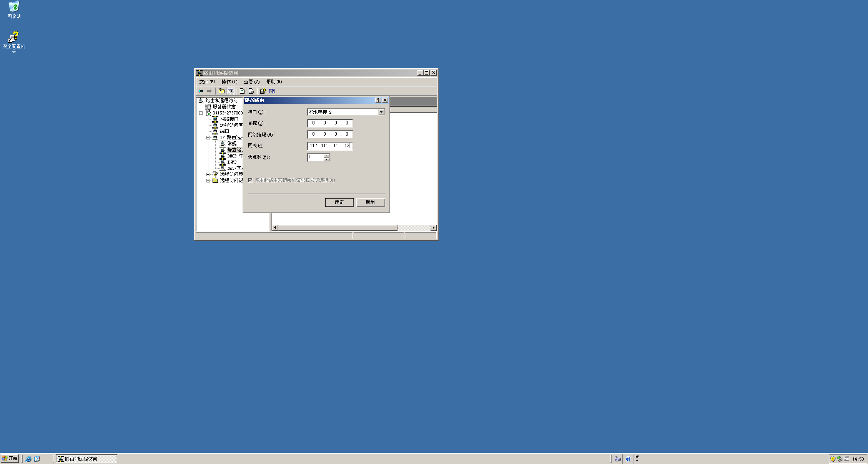Click the Export list toolbar icon
This screenshot has width=868, height=464.
[251, 91]
